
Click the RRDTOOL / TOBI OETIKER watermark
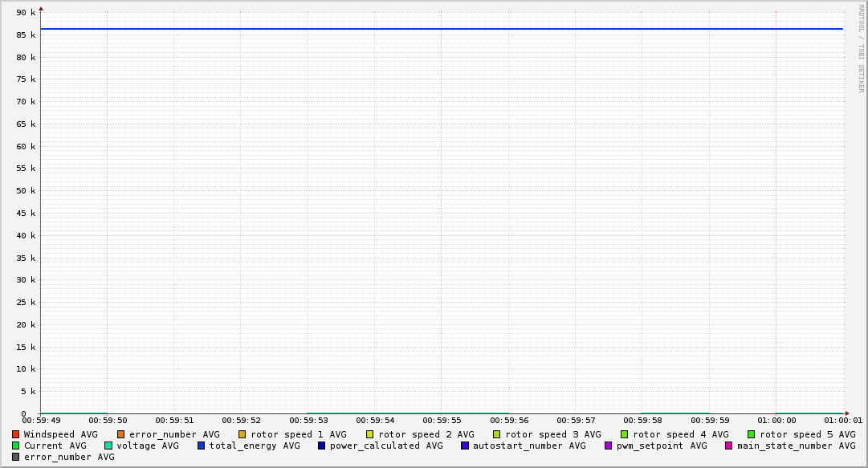(861, 48)
